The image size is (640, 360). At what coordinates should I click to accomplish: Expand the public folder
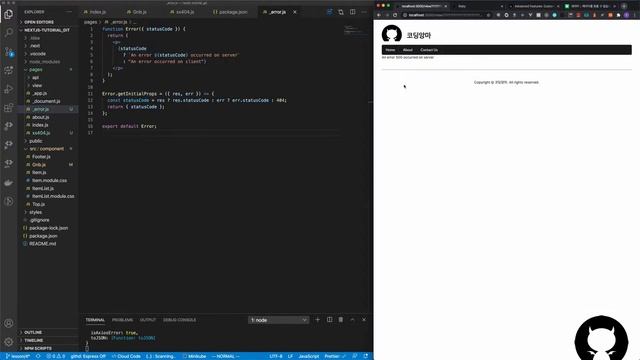point(36,141)
